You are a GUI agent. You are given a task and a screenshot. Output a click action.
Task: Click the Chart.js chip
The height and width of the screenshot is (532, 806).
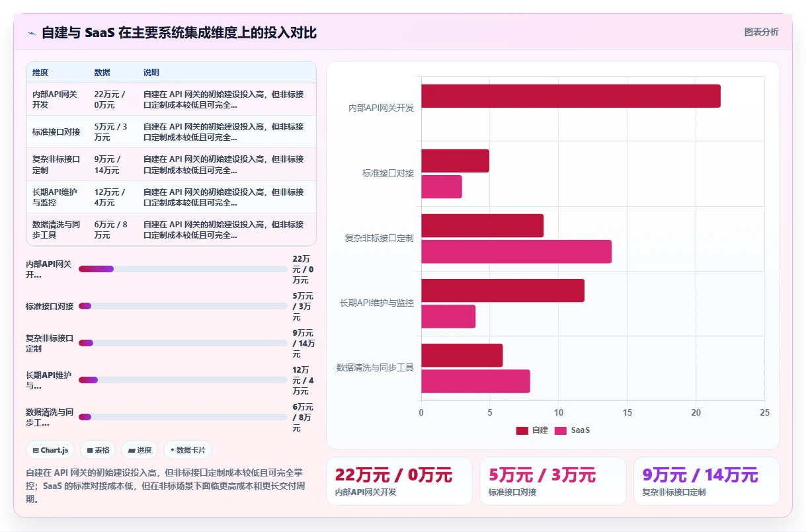pos(51,450)
